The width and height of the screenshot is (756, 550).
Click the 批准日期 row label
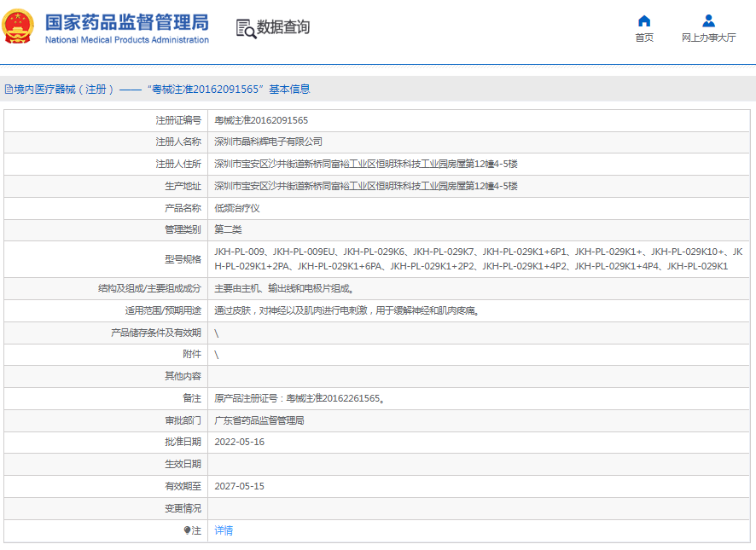tap(183, 442)
